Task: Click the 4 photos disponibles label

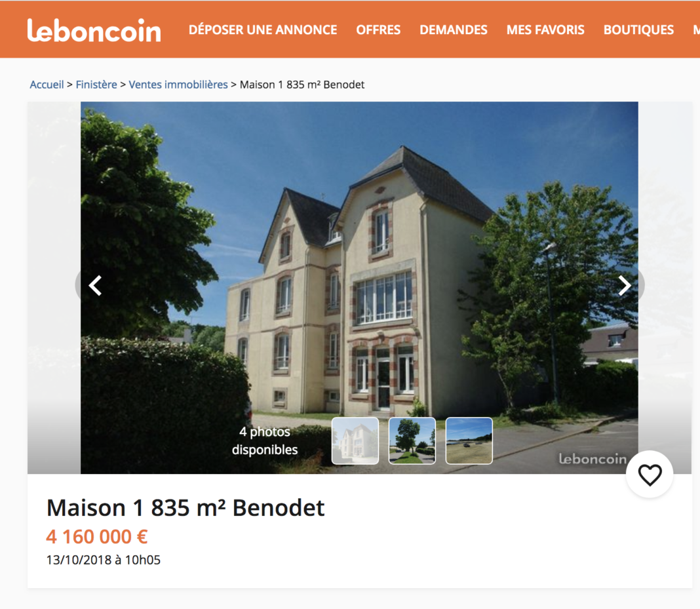Action: [x=265, y=441]
